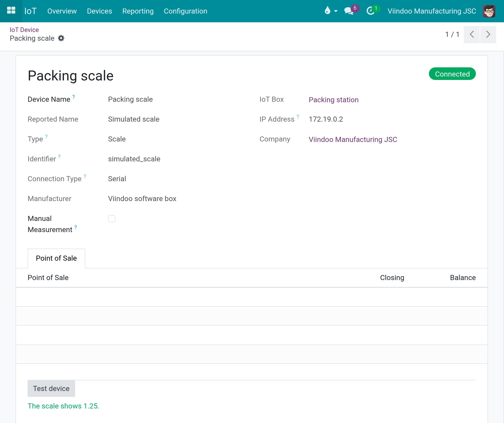Click the 'Serial' connection type value
The width and height of the screenshot is (504, 423).
(x=117, y=179)
